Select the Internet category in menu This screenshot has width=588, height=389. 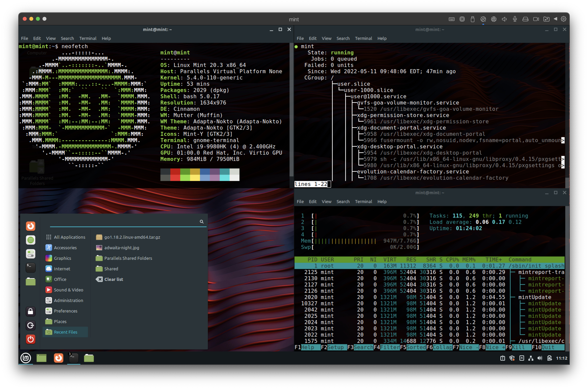65,269
